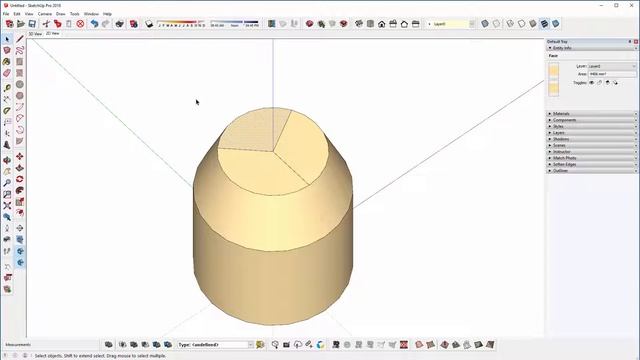Open the Window menu
Screen dimensions: 640x360
(91, 14)
